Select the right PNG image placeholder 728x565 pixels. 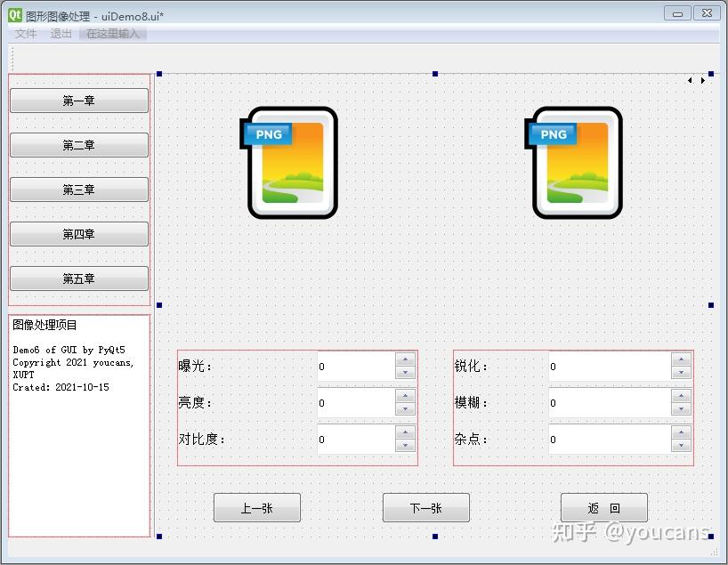(573, 163)
